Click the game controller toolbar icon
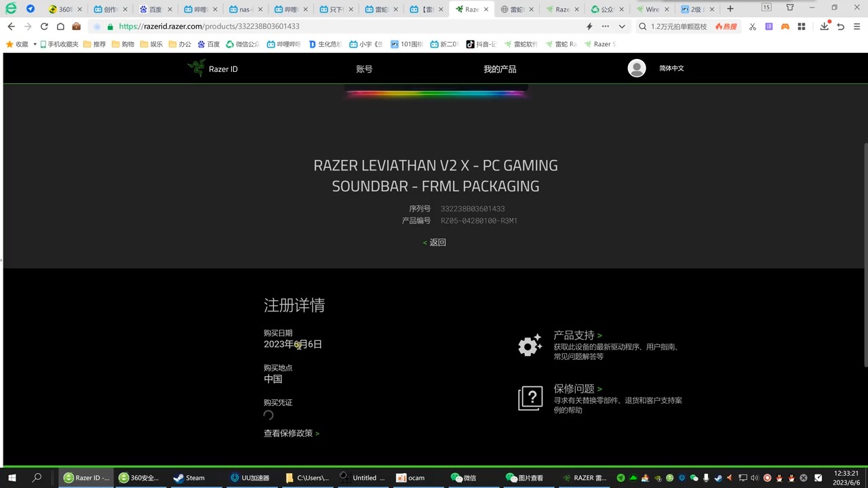The image size is (868, 488). [785, 26]
